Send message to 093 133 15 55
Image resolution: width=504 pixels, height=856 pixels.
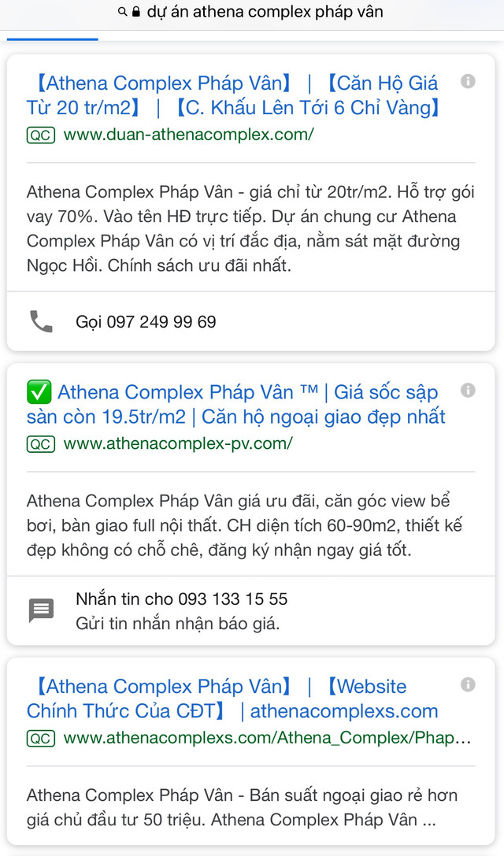[x=181, y=598]
